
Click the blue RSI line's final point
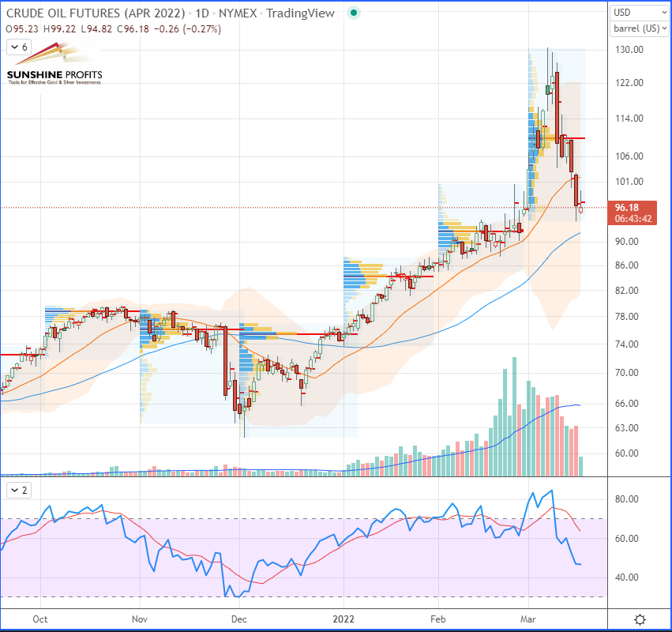tap(582, 564)
